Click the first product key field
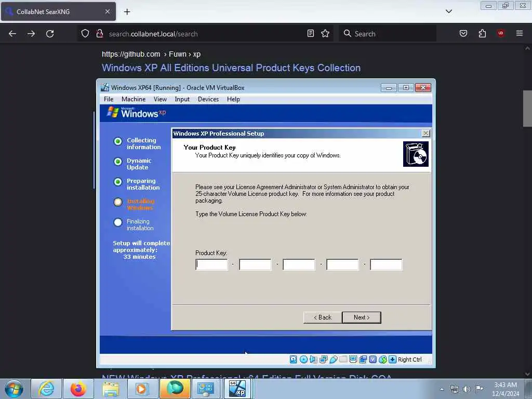This screenshot has width=532, height=399. click(212, 264)
